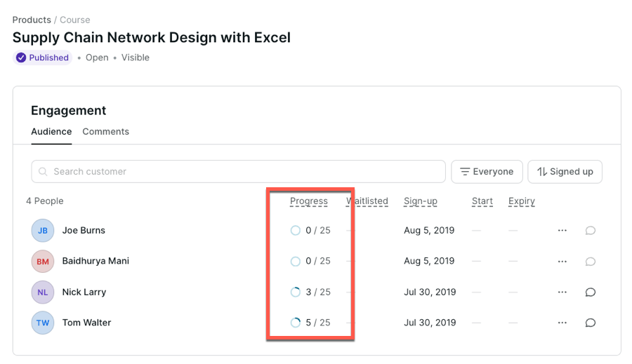Open comments bubble for Tom Walter
632x364 pixels.
[591, 323]
